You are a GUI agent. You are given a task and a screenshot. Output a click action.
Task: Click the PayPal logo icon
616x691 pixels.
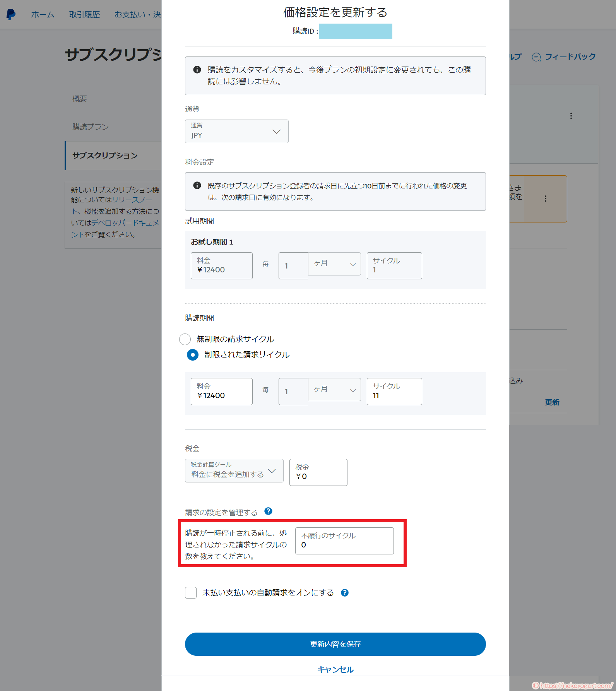[x=11, y=14]
